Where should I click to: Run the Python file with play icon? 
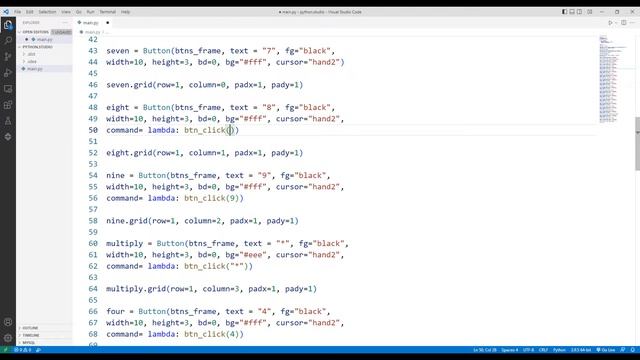point(610,23)
